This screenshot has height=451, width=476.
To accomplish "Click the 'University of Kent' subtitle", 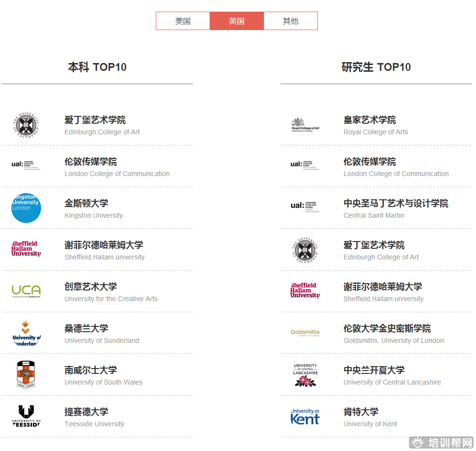I will pyautogui.click(x=370, y=424).
